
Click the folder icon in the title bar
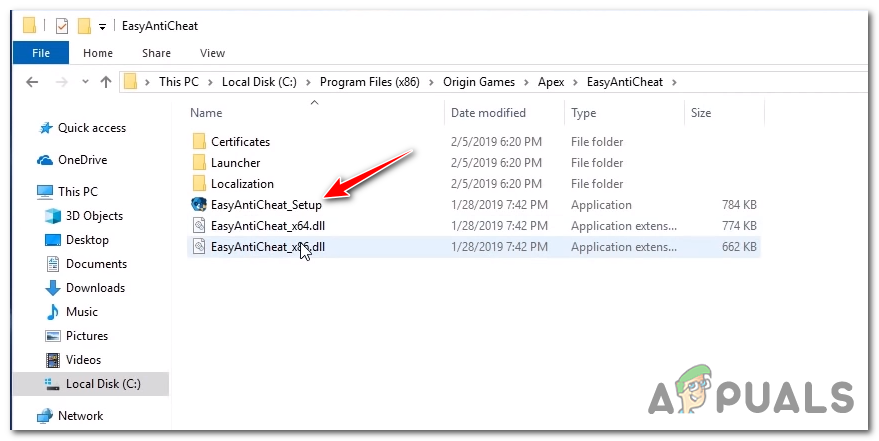click(30, 25)
